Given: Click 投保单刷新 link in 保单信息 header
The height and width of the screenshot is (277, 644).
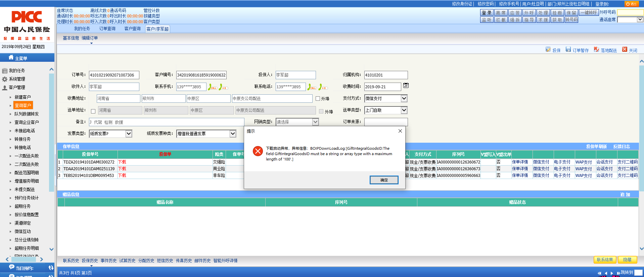Looking at the screenshot, I should pyautogui.click(x=596, y=146).
